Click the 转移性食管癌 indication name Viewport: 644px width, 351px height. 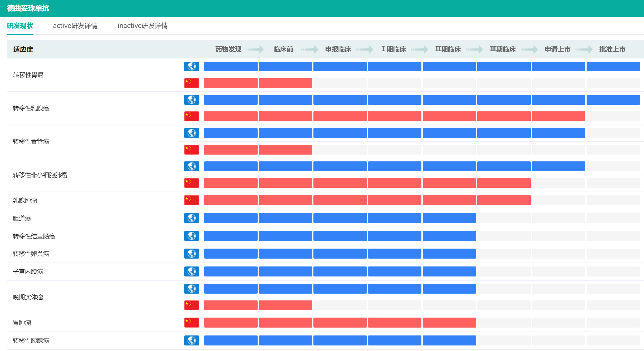click(x=31, y=141)
